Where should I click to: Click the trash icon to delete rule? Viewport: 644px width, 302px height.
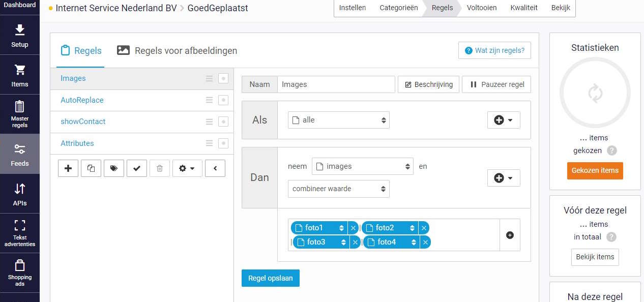(160, 168)
